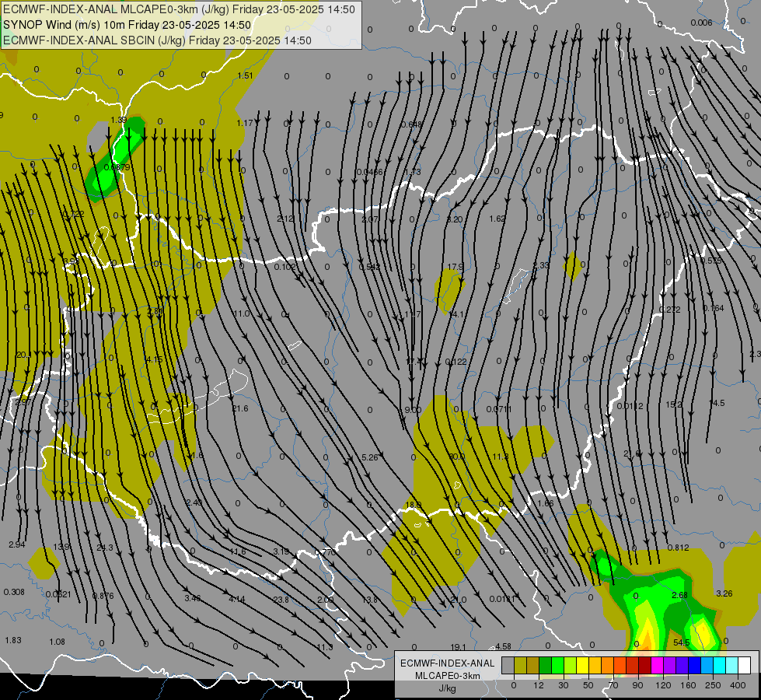Pick the magenta legend swatch

[x=657, y=666]
